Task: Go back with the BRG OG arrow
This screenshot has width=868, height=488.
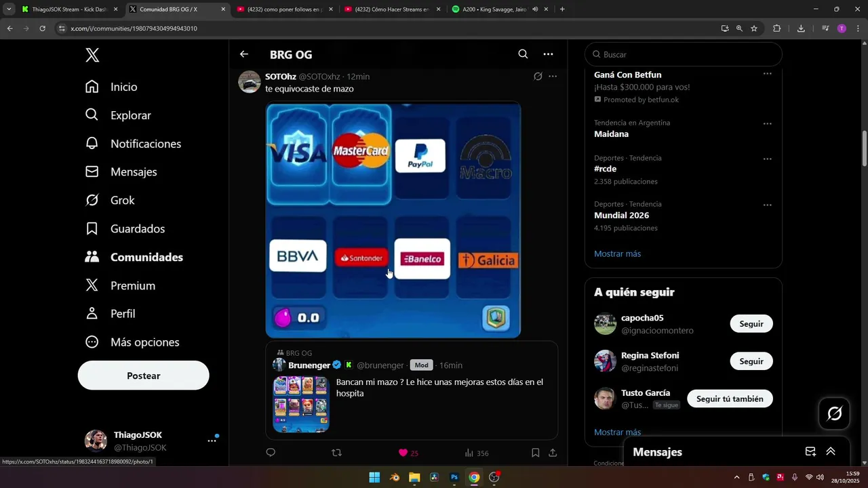Action: (x=244, y=54)
